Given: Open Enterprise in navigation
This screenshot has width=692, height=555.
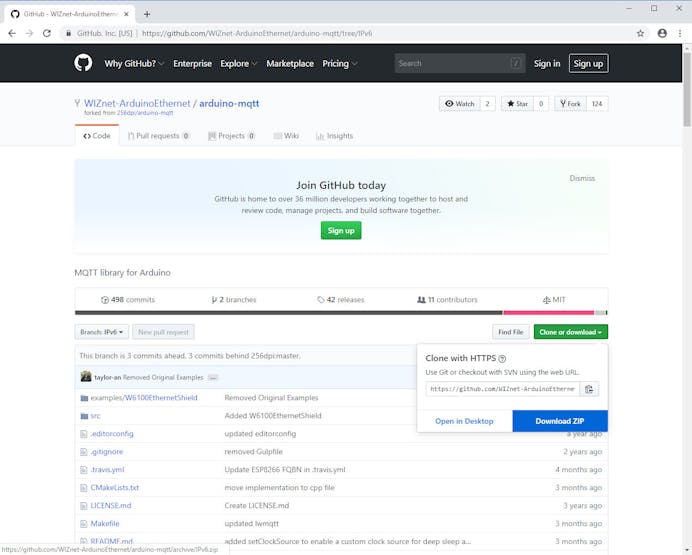Looking at the screenshot, I should 192,64.
